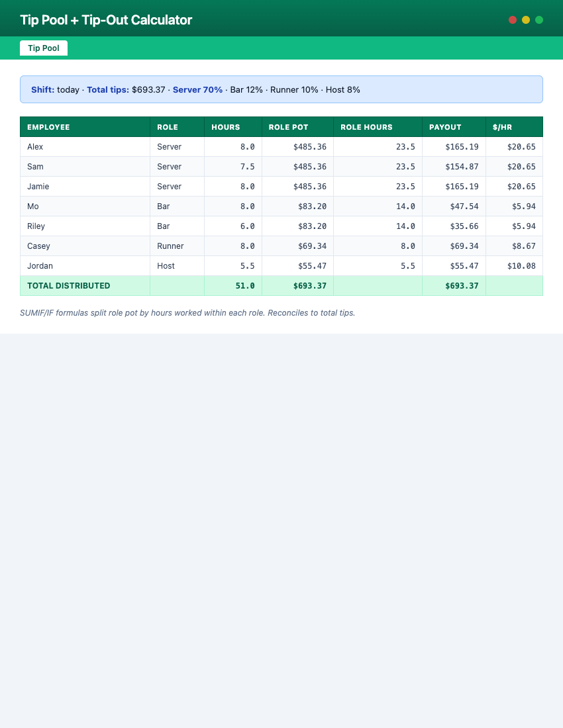Select Alex's hours value 8.0
Screen dimensions: 563x728
click(233, 147)
